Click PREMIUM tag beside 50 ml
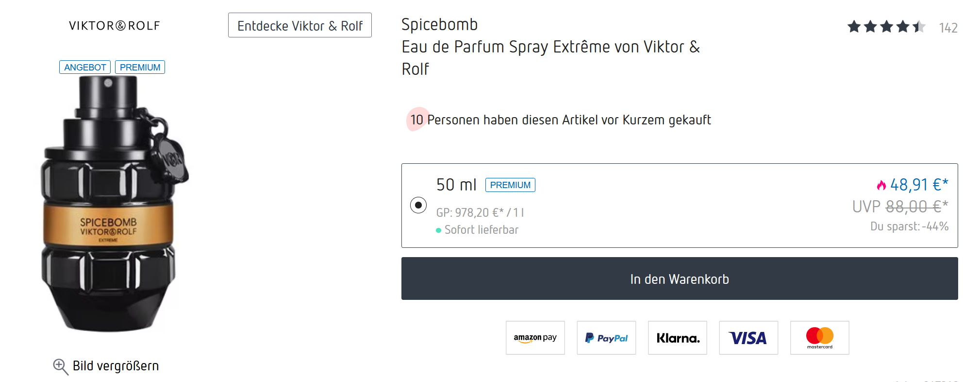The height and width of the screenshot is (382, 980). tap(510, 185)
